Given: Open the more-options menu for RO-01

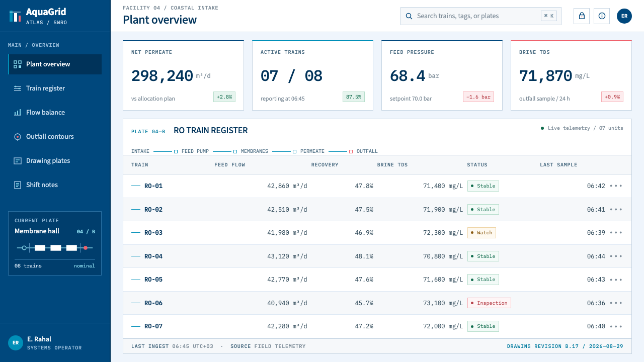Looking at the screenshot, I should click(x=616, y=186).
